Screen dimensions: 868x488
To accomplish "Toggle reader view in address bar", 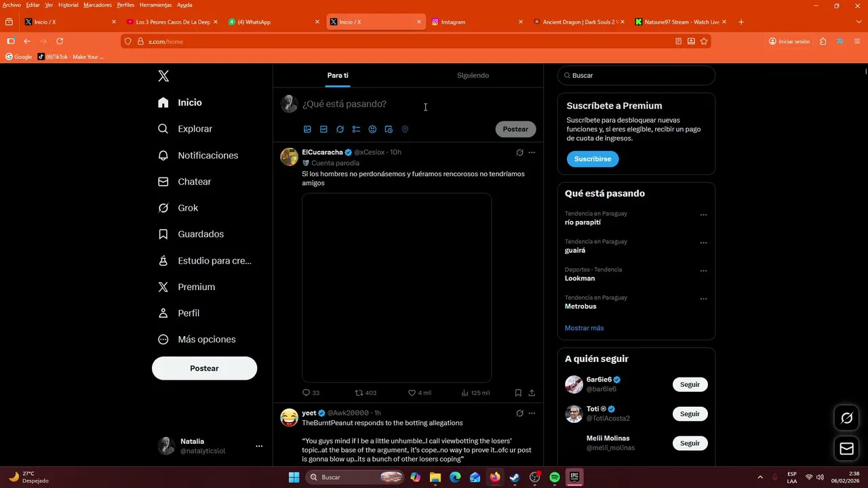I will 678,41.
